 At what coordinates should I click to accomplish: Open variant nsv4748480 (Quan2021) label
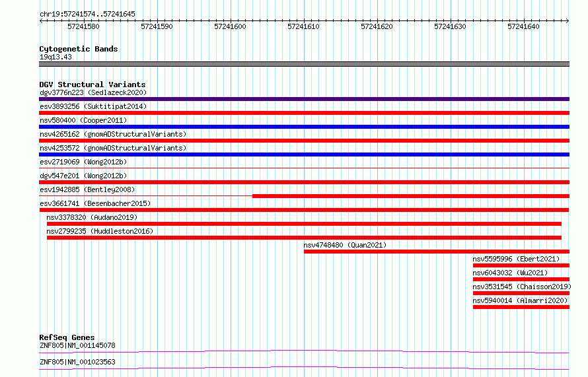(345, 245)
